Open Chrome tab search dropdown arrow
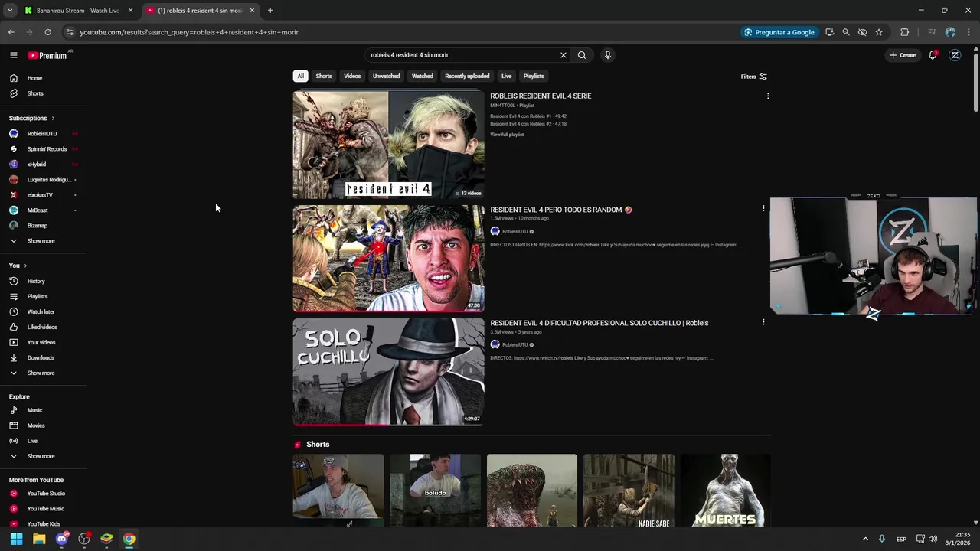This screenshot has width=980, height=551. (10, 11)
